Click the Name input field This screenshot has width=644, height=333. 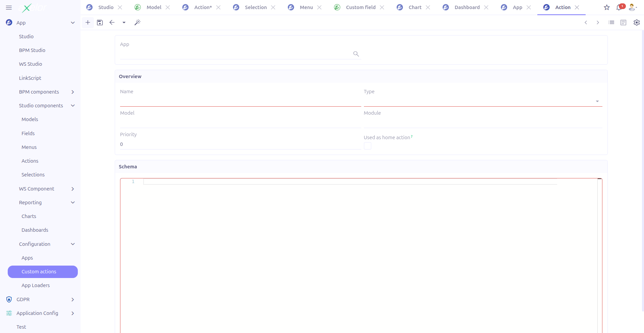pos(240,101)
